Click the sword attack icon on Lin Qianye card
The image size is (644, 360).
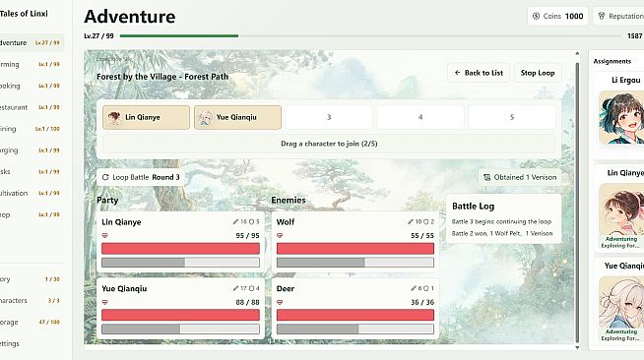235,222
